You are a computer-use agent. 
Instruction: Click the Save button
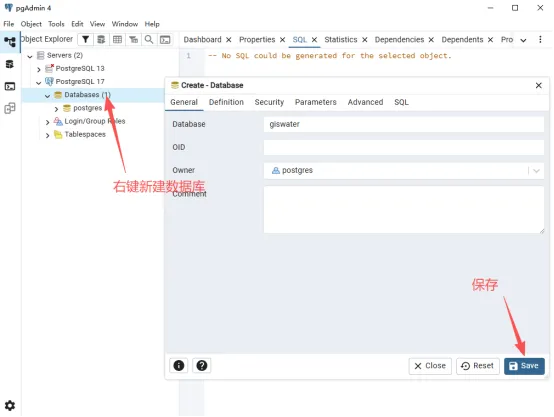point(524,366)
